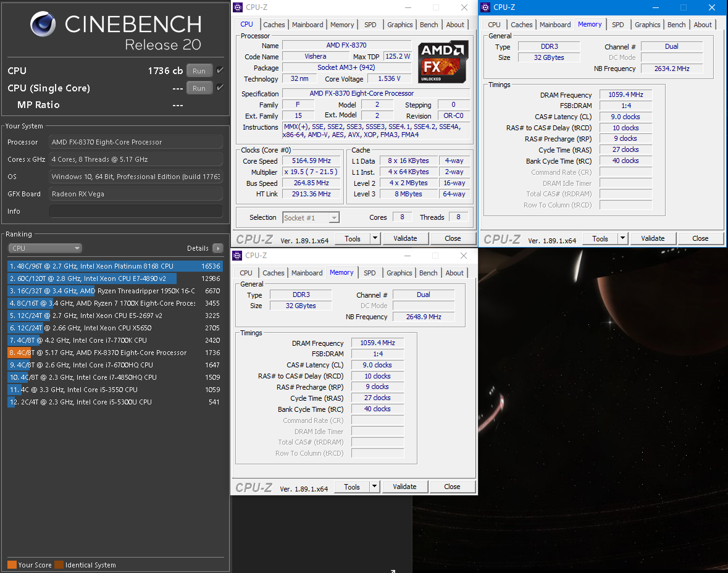Image resolution: width=728 pixels, height=573 pixels.
Task: Click Close button in top-right CPU-Z window
Action: 700,239
